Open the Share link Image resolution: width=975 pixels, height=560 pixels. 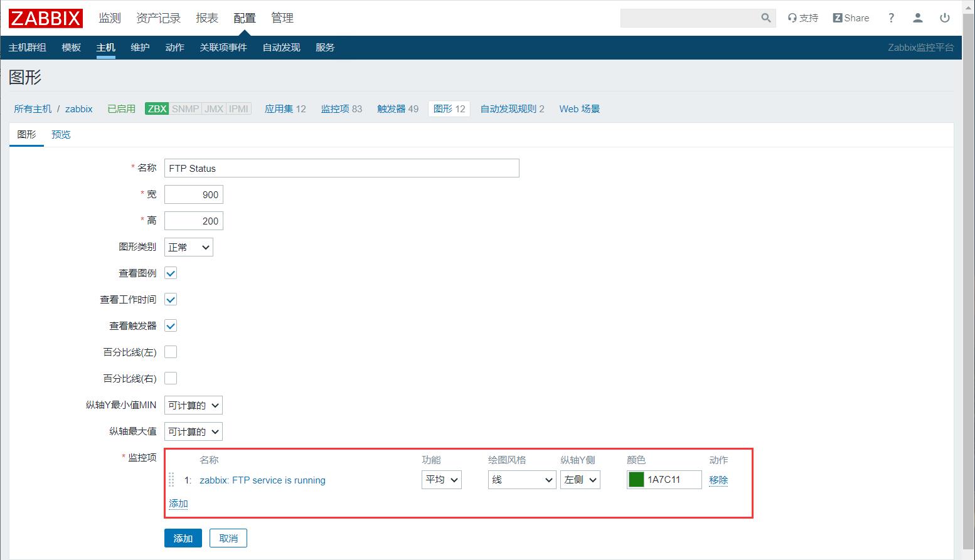point(851,18)
